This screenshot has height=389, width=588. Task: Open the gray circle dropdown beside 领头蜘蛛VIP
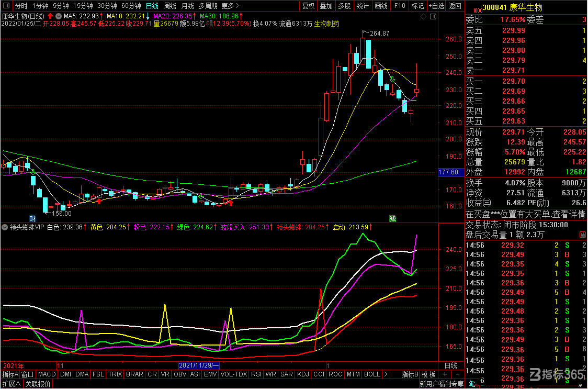[5, 227]
